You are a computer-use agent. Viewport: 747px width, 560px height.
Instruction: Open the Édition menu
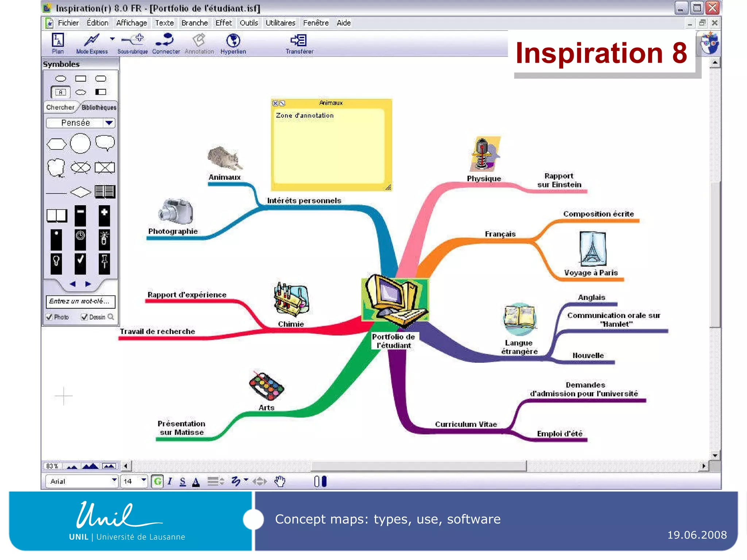coord(97,23)
